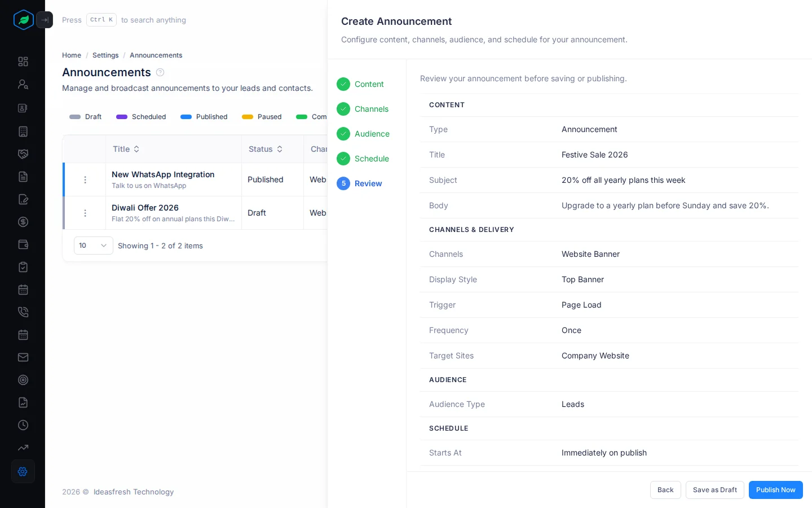Go to the Channels step
812x508 pixels.
pos(363,109)
